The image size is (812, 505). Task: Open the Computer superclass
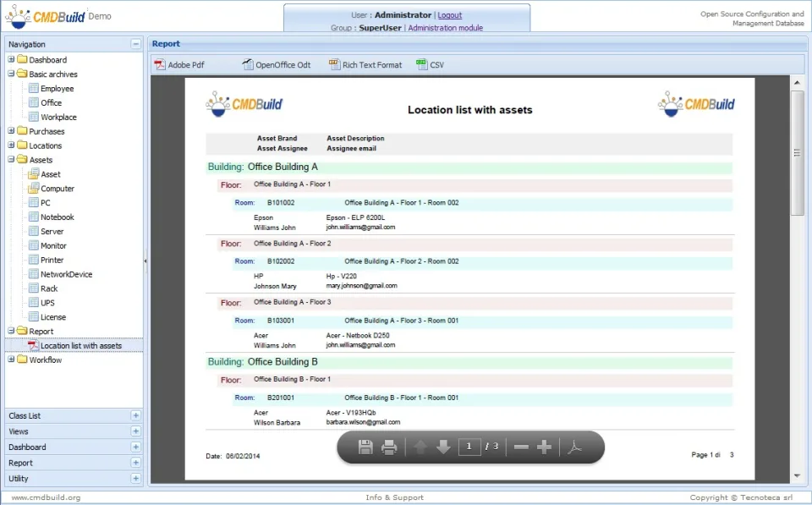57,189
